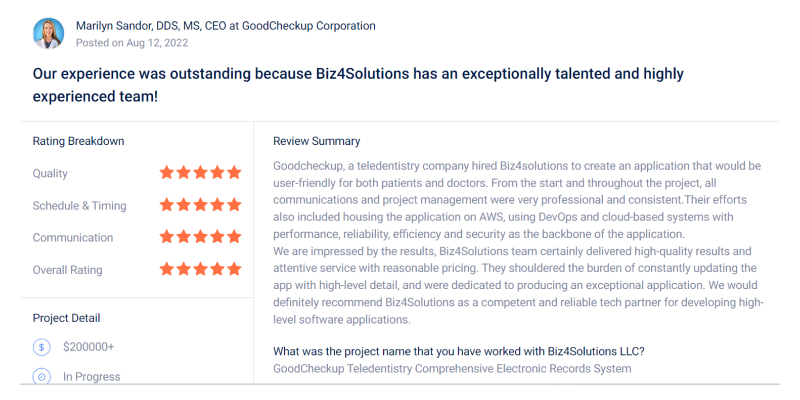
Task: Select the last Communication rating star
Action: coord(234,237)
